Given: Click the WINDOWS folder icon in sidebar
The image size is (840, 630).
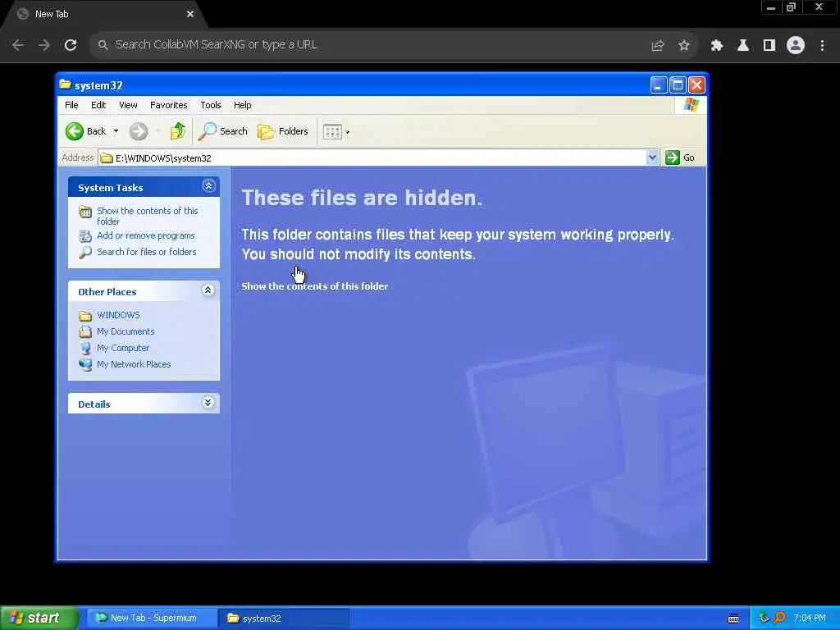Looking at the screenshot, I should [85, 316].
